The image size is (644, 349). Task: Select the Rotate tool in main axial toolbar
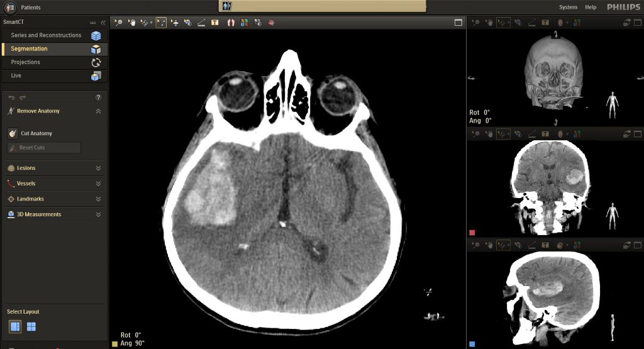[x=144, y=23]
